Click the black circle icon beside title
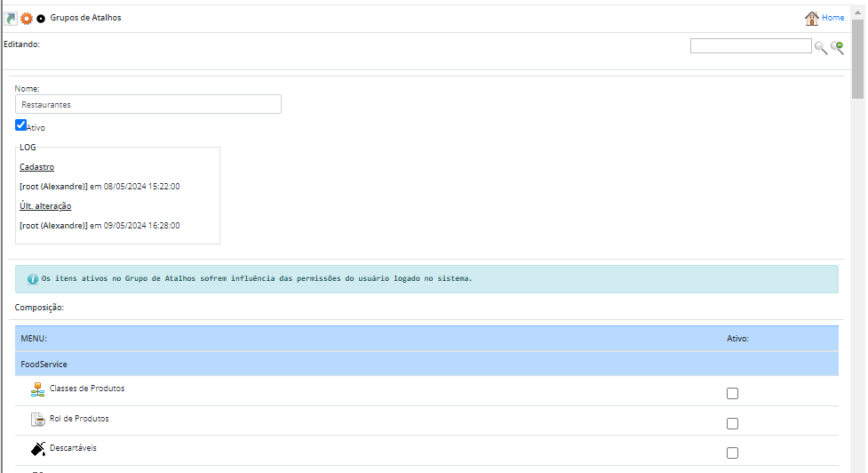 (41, 19)
